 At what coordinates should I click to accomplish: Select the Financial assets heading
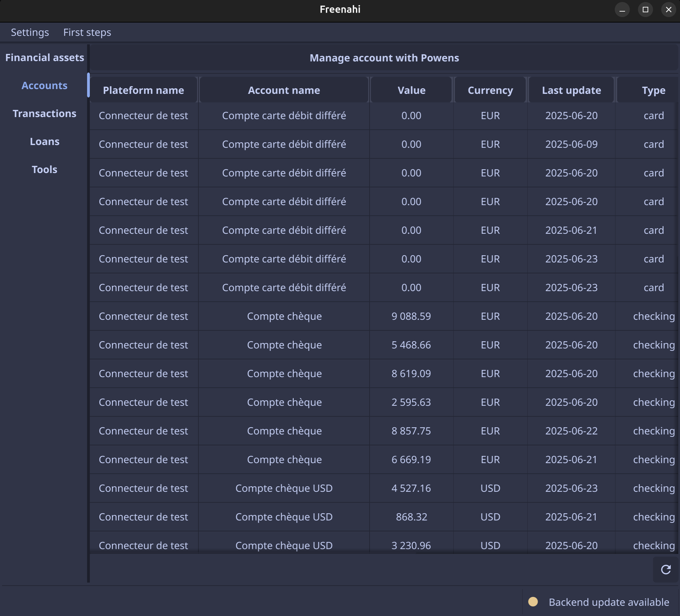tap(44, 57)
